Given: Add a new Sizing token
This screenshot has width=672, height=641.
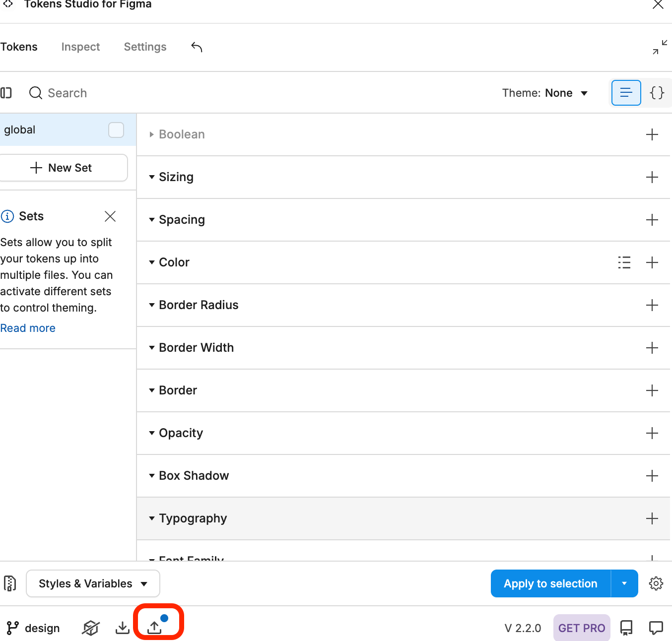Looking at the screenshot, I should click(x=652, y=177).
